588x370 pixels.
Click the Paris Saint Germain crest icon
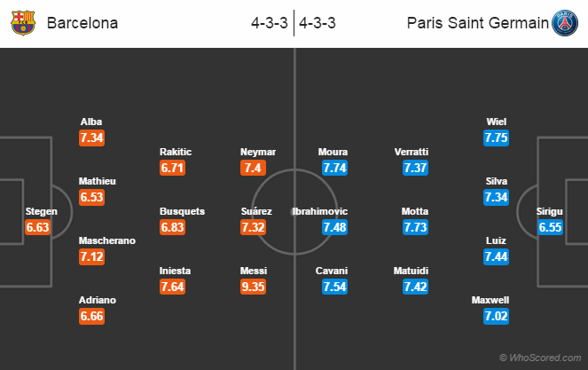(563, 23)
